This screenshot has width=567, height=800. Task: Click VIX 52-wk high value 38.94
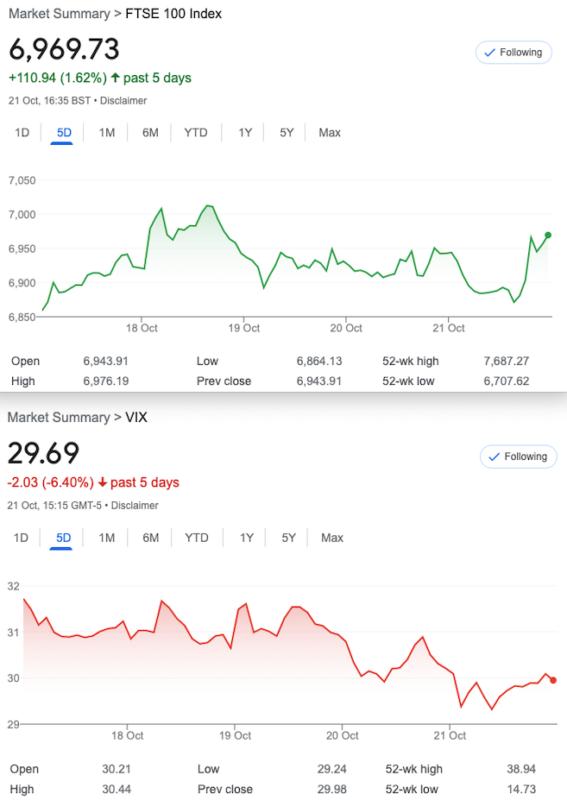[x=522, y=769]
